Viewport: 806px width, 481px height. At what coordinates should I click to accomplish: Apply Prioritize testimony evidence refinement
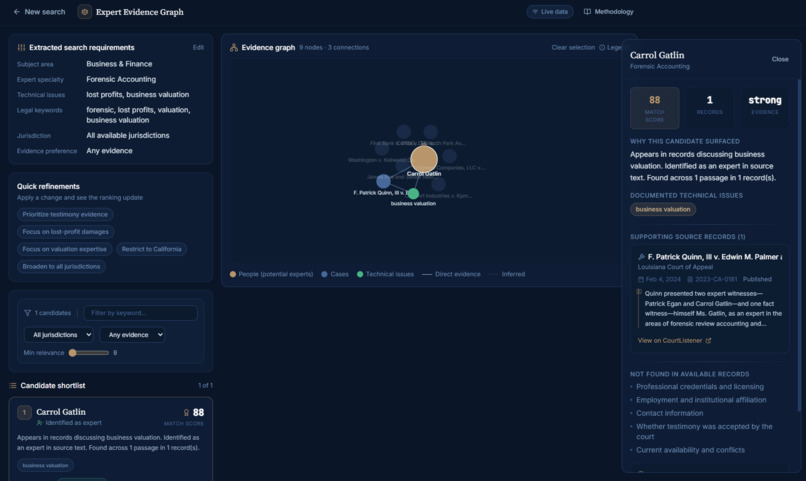(x=65, y=214)
